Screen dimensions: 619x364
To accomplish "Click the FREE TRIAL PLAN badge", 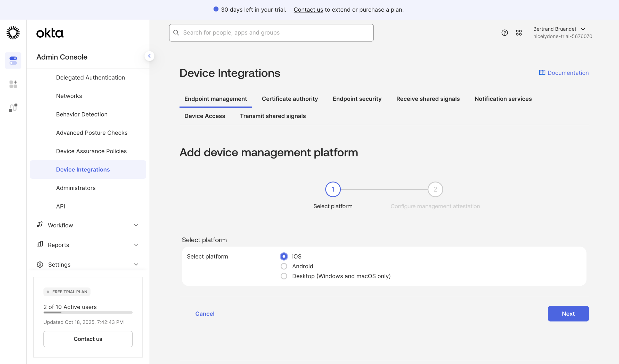I will (67, 292).
